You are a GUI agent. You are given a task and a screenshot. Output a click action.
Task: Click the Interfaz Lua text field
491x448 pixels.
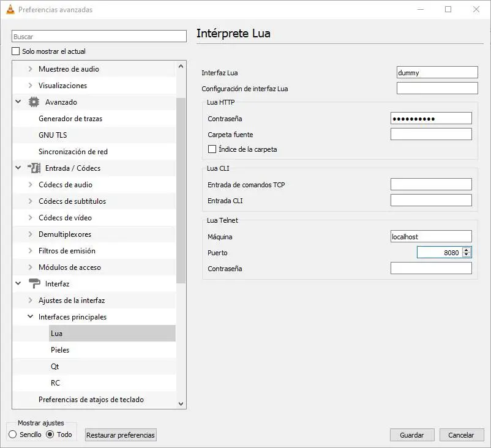[437, 72]
